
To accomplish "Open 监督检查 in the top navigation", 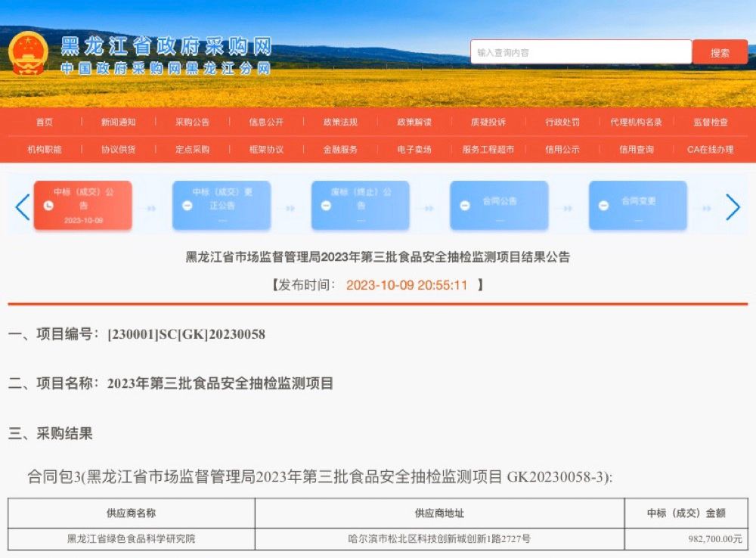I will click(x=711, y=122).
